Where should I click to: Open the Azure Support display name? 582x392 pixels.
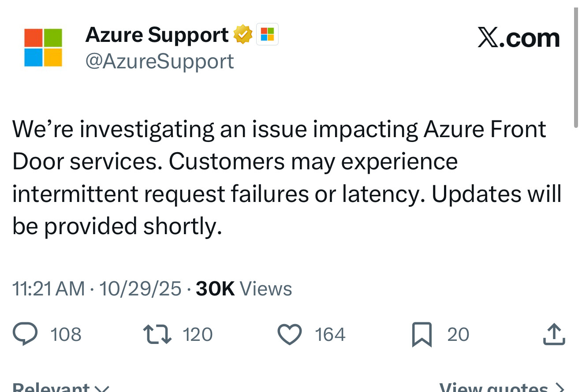157,35
